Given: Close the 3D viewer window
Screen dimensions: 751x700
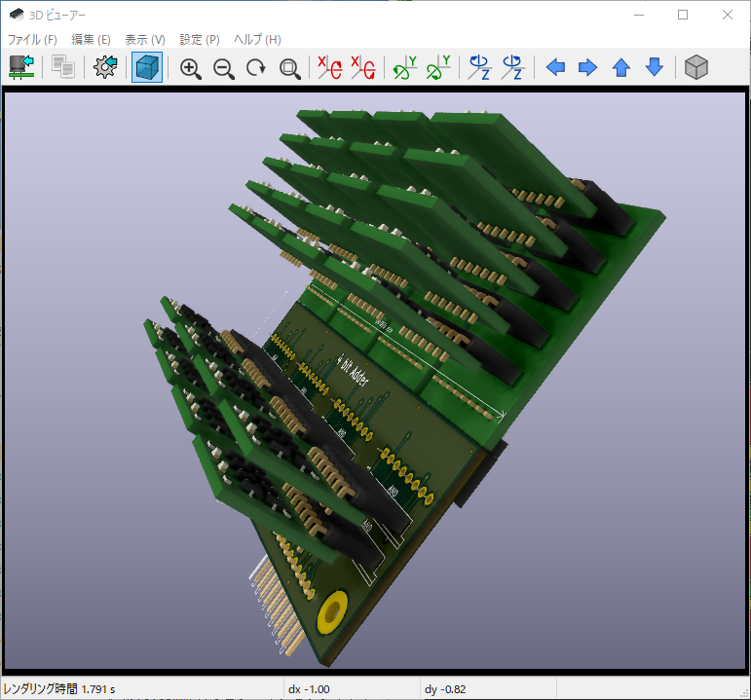Looking at the screenshot, I should tap(727, 15).
